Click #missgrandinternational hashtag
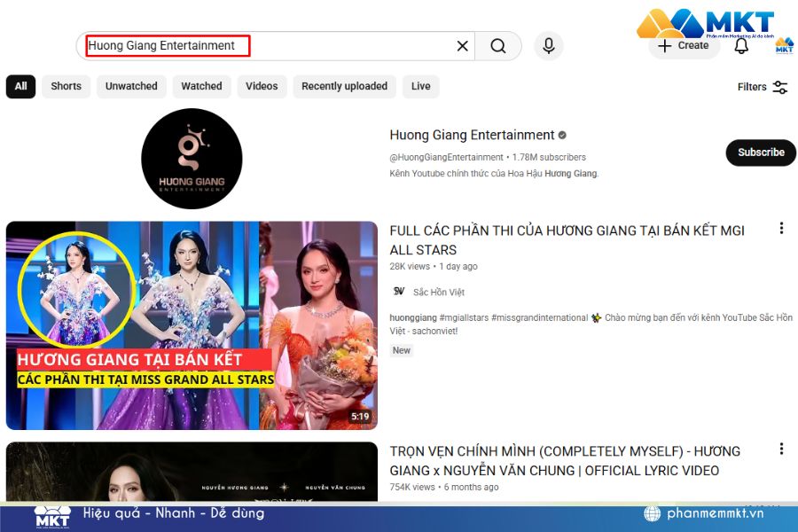 [539, 317]
